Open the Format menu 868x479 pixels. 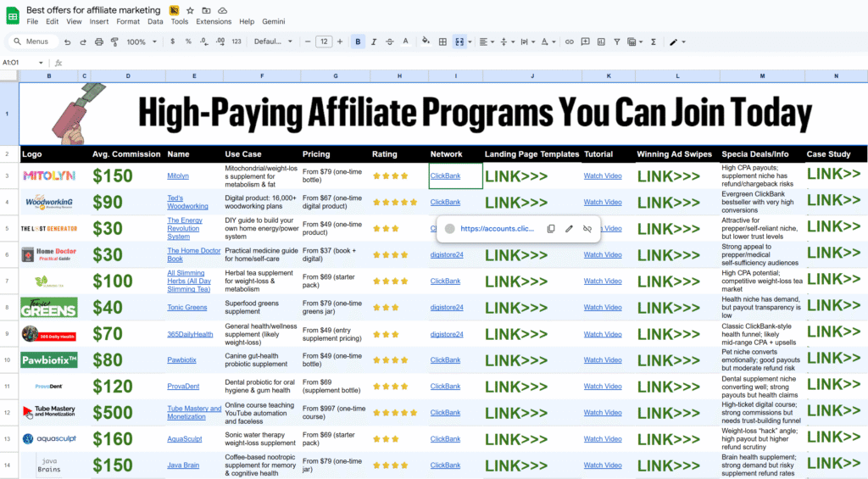click(128, 21)
